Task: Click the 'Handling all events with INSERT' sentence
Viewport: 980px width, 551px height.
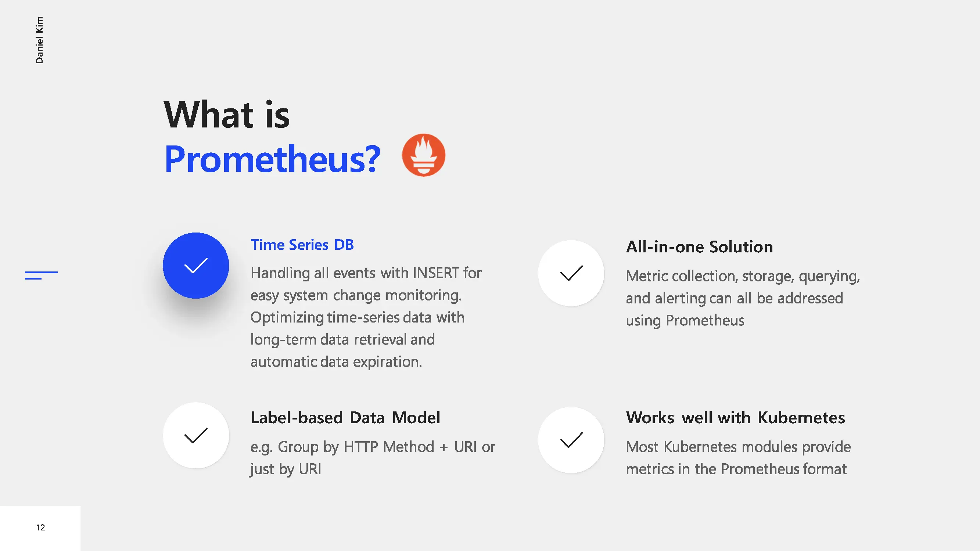Action: tap(366, 284)
